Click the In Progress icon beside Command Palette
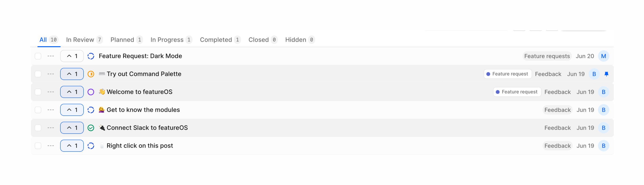The image size is (644, 185). 91,74
